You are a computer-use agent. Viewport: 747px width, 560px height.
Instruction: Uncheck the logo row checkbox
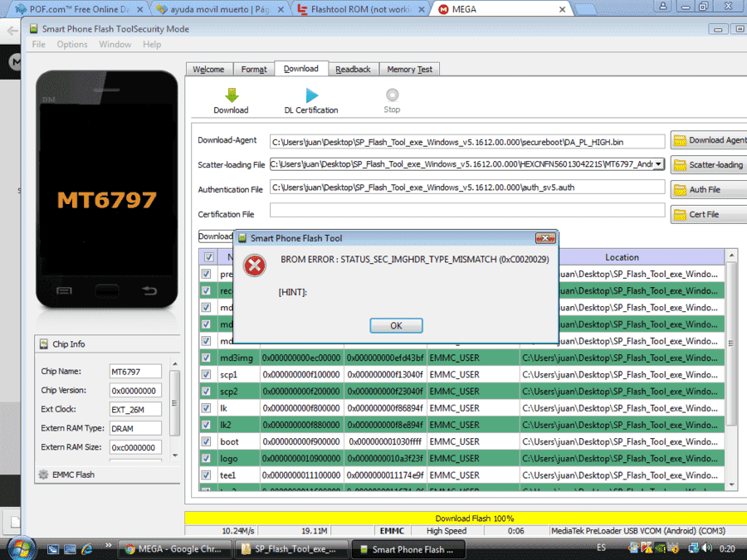click(x=206, y=458)
